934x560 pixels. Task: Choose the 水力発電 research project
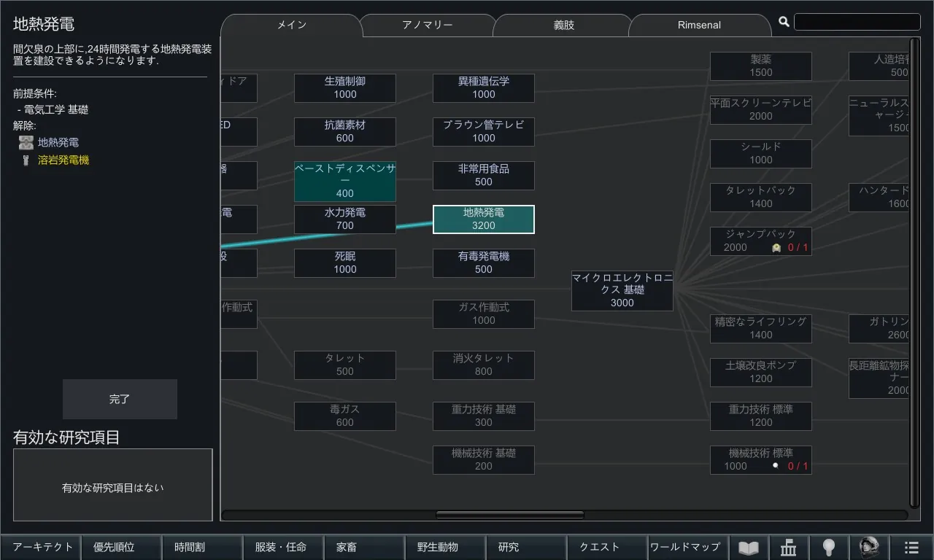click(344, 219)
